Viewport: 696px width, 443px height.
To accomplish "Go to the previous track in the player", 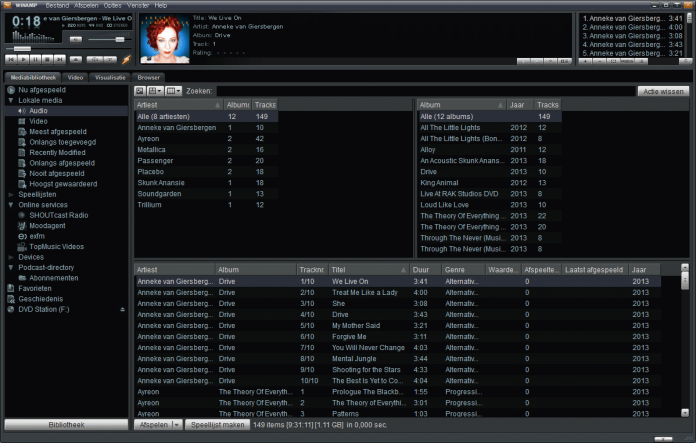I will [11, 59].
